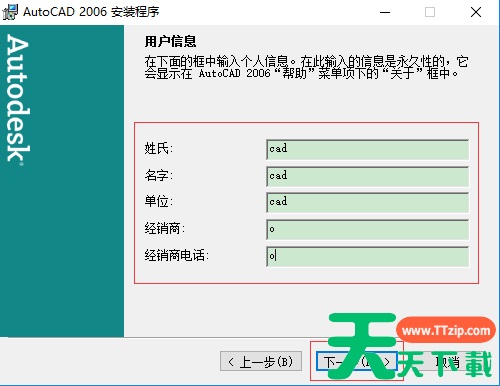500x386 pixels.
Task: Go back with the 上一步(B) button
Action: (261, 361)
